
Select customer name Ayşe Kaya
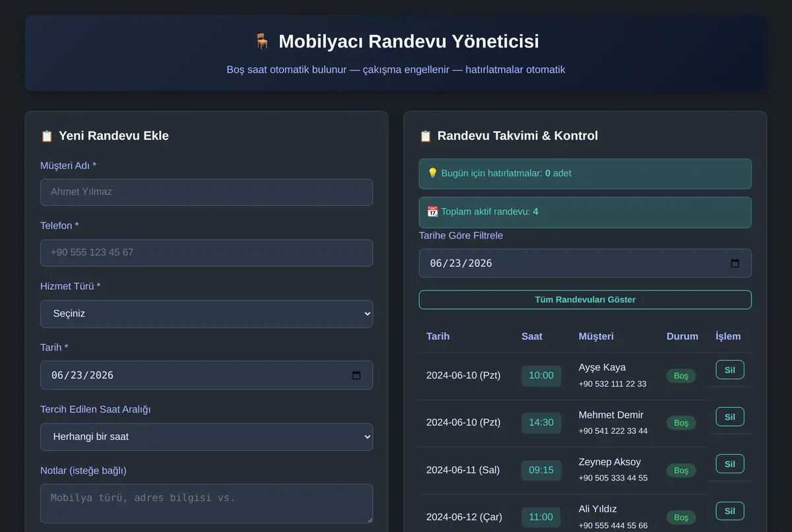[602, 368]
